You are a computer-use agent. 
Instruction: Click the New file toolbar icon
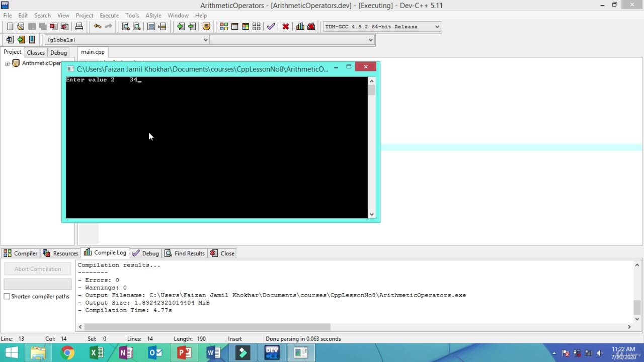[10, 27]
